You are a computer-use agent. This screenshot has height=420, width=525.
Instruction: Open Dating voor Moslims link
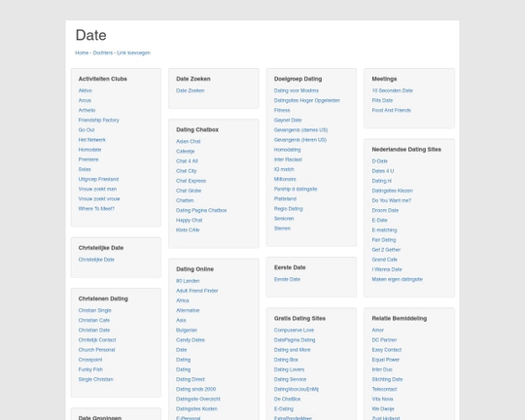tap(297, 90)
